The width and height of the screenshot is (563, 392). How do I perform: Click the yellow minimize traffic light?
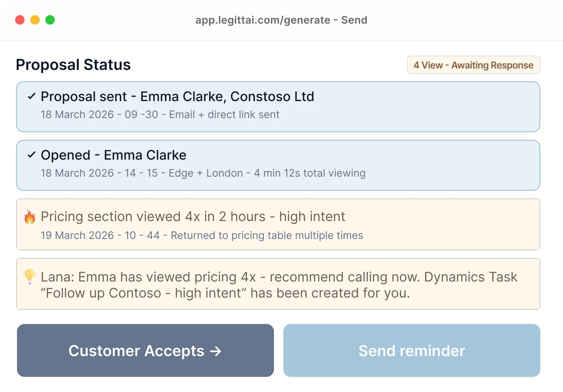[x=35, y=20]
